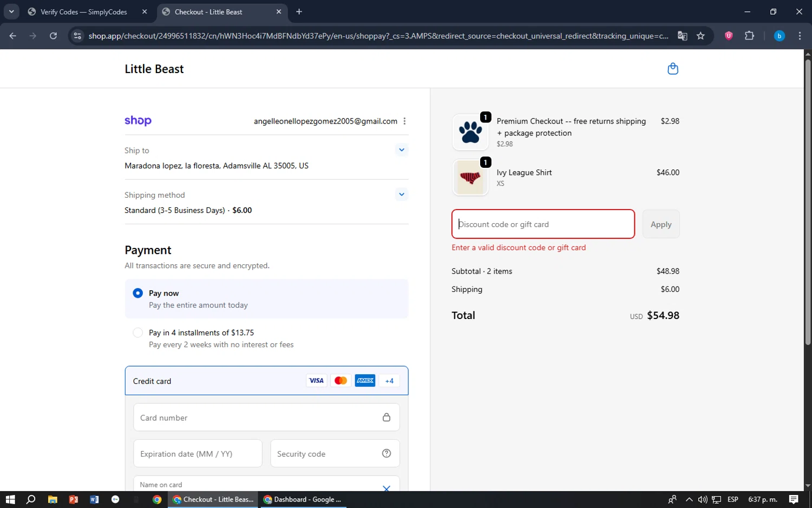Reload the checkout page

tap(53, 36)
